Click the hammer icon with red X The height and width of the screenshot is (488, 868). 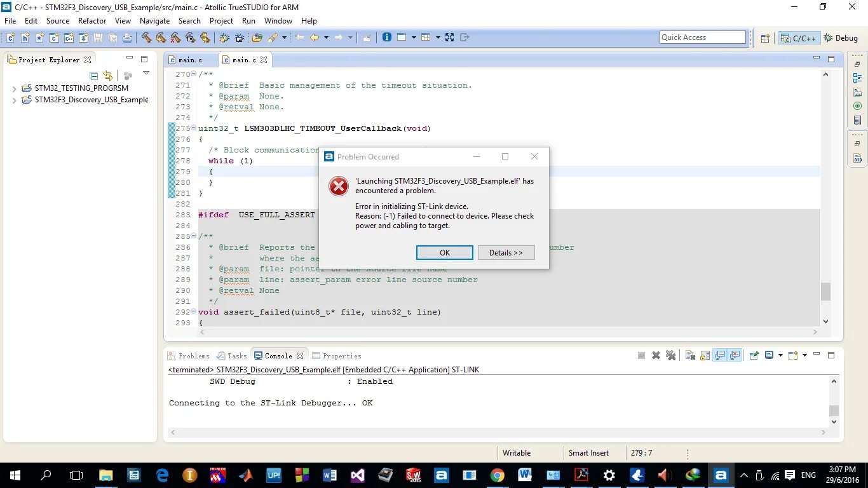point(175,37)
